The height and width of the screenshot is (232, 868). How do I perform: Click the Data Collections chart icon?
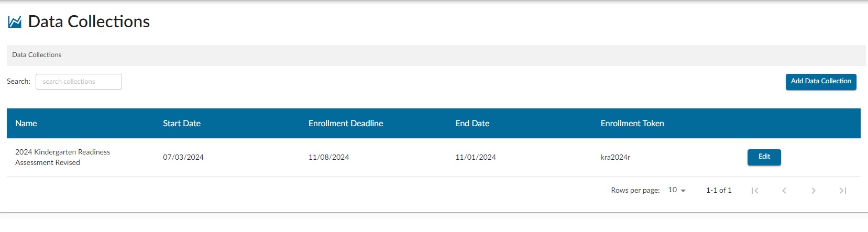click(15, 21)
